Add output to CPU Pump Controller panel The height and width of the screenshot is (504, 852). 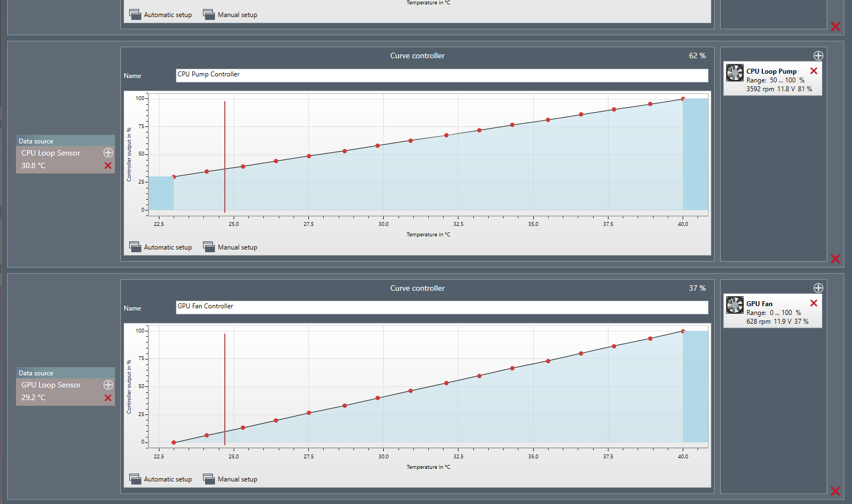[x=818, y=56]
